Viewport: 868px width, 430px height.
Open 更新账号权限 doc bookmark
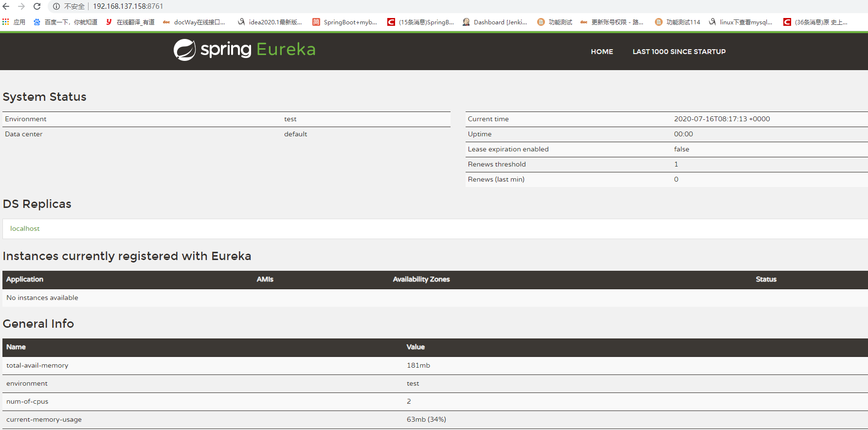click(x=612, y=22)
